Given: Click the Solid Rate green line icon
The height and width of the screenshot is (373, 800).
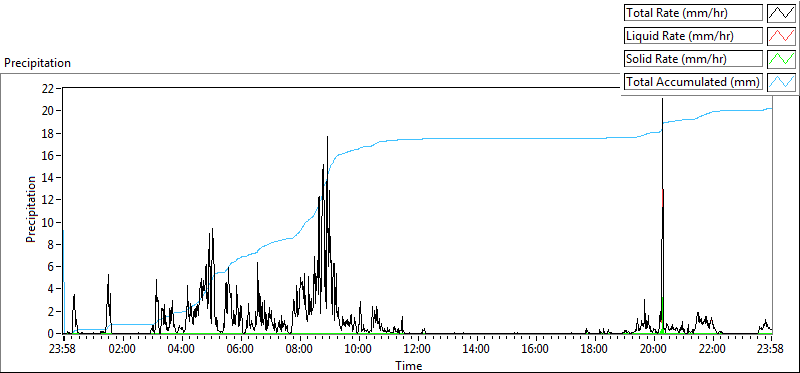Looking at the screenshot, I should [781, 59].
